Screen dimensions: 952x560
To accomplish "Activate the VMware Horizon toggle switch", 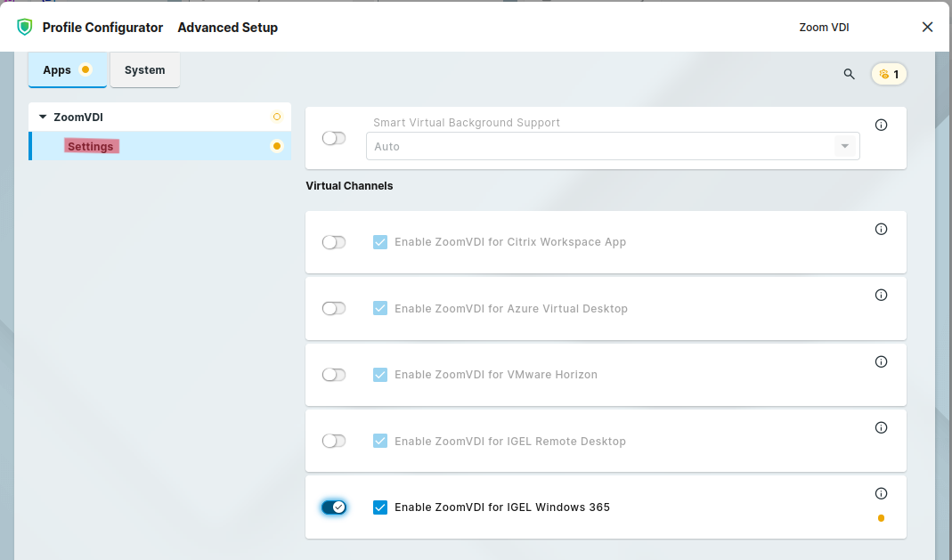I will tap(334, 375).
